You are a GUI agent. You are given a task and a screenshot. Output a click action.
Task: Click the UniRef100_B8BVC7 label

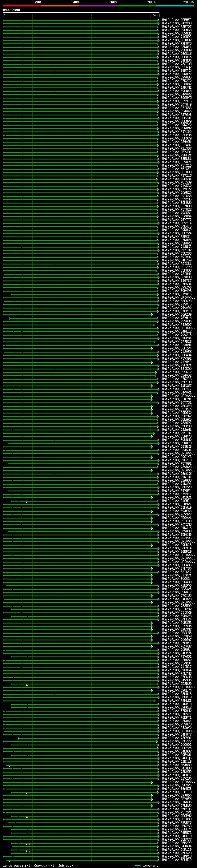(177, 839)
